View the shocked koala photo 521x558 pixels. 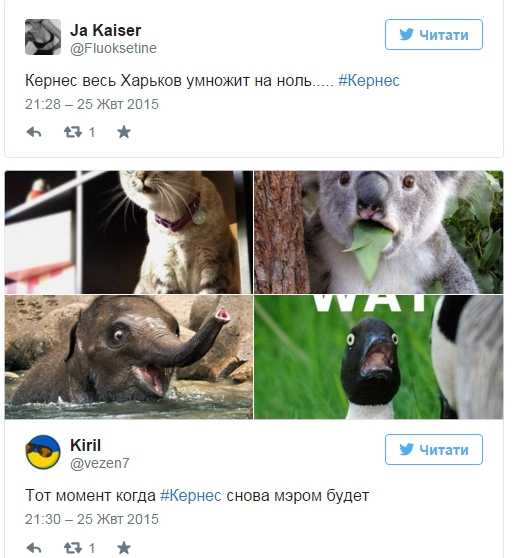coord(379,232)
